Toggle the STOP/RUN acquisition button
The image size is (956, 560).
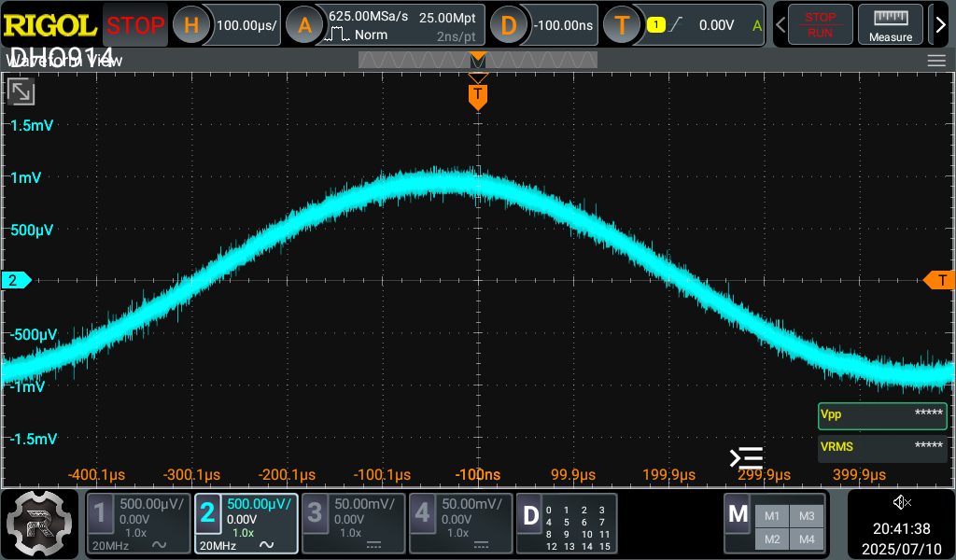coord(820,25)
